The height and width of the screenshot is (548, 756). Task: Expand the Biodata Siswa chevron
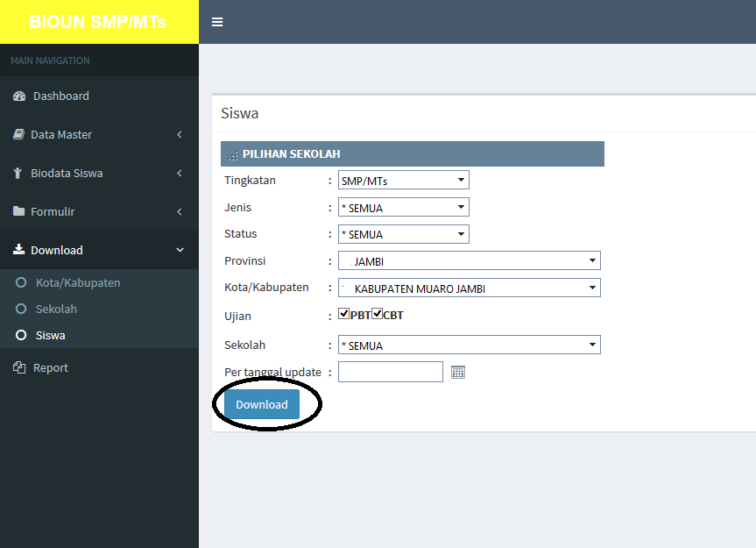pos(180,174)
